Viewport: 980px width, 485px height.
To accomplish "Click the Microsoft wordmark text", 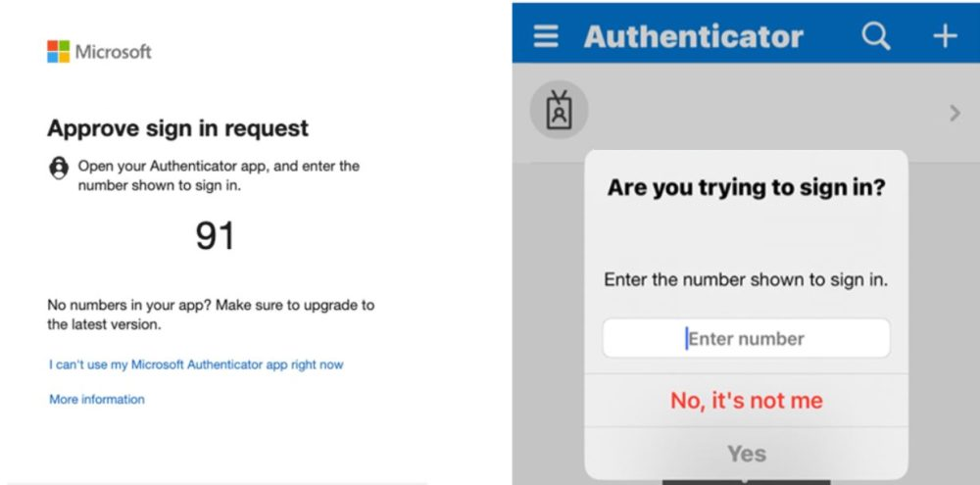I will coord(116,51).
